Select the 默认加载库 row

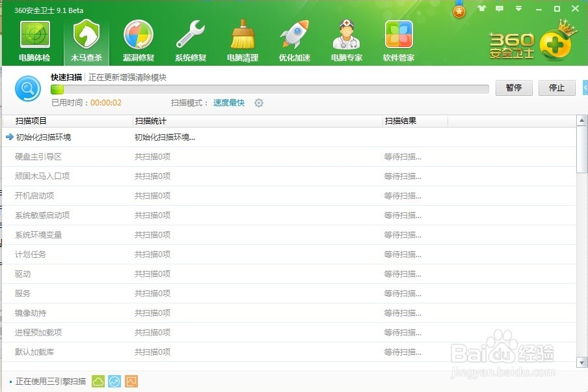click(x=289, y=352)
